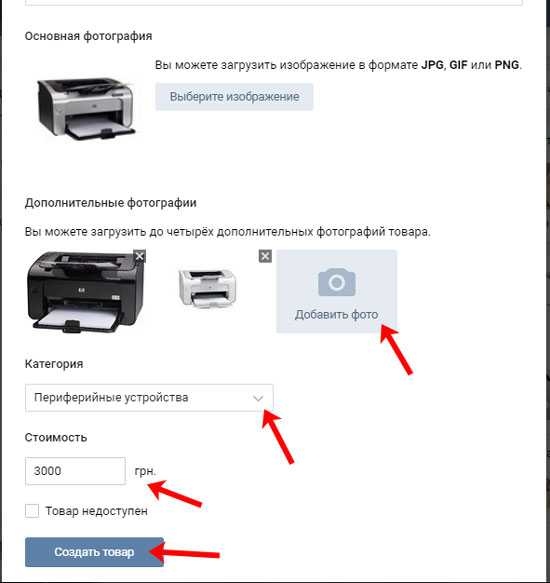Select the black HP printer thumbnail
550x583 pixels.
coord(85,292)
